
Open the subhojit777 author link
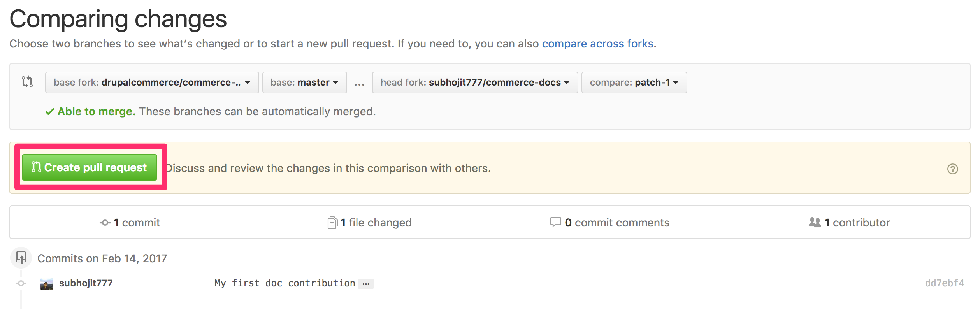(86, 283)
